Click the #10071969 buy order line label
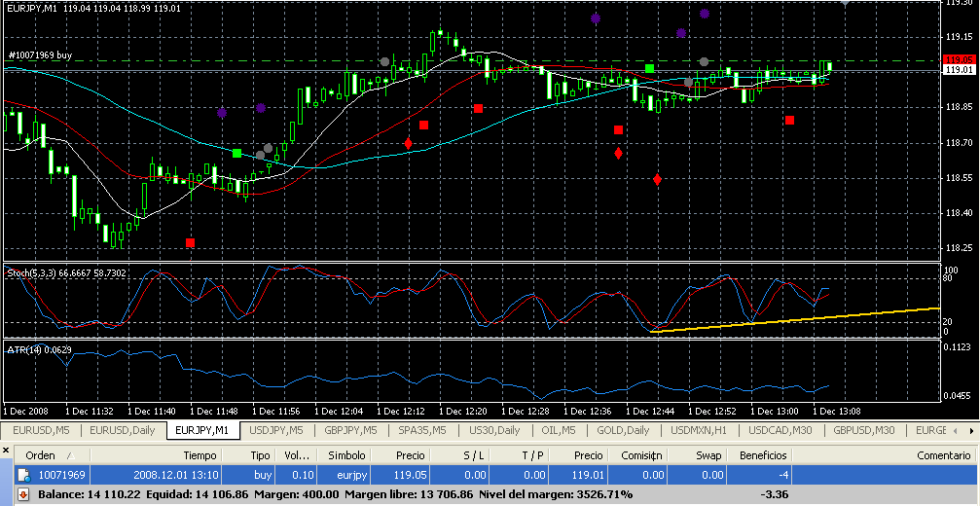Screen dimensions: 980x506 pyautogui.click(x=39, y=55)
